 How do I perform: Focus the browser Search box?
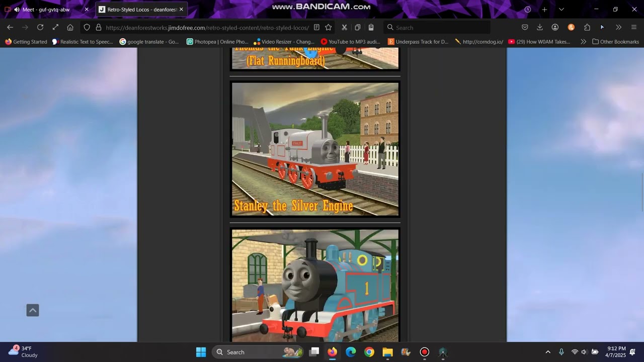tap(437, 27)
